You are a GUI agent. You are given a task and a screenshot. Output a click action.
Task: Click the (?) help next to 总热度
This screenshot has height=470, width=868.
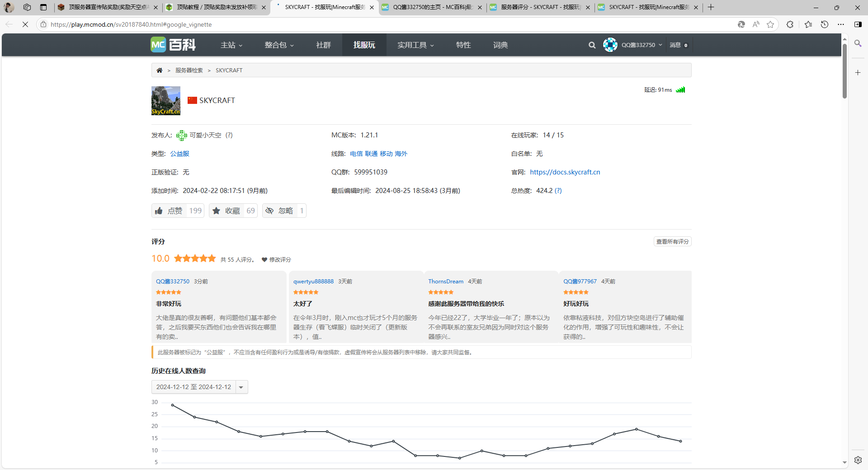558,191
